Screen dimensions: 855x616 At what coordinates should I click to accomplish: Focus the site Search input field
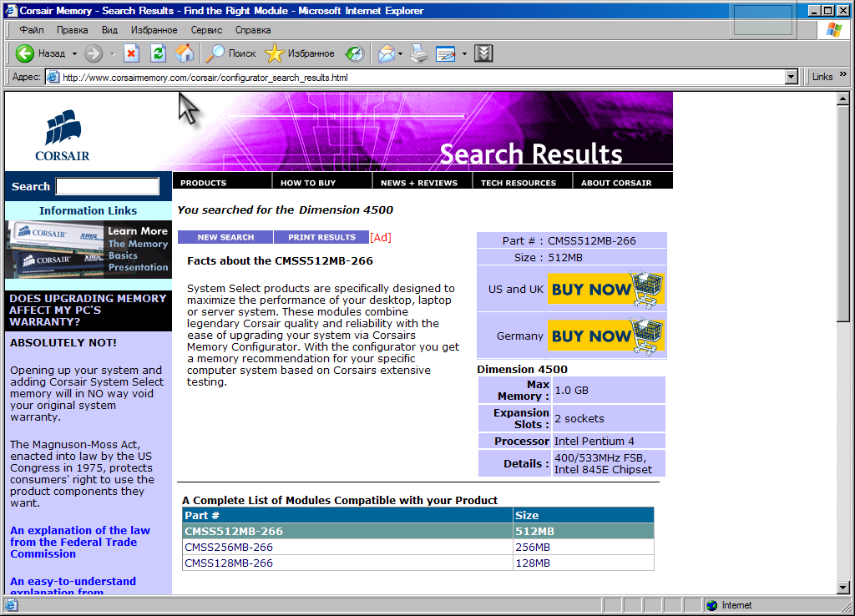(x=108, y=186)
